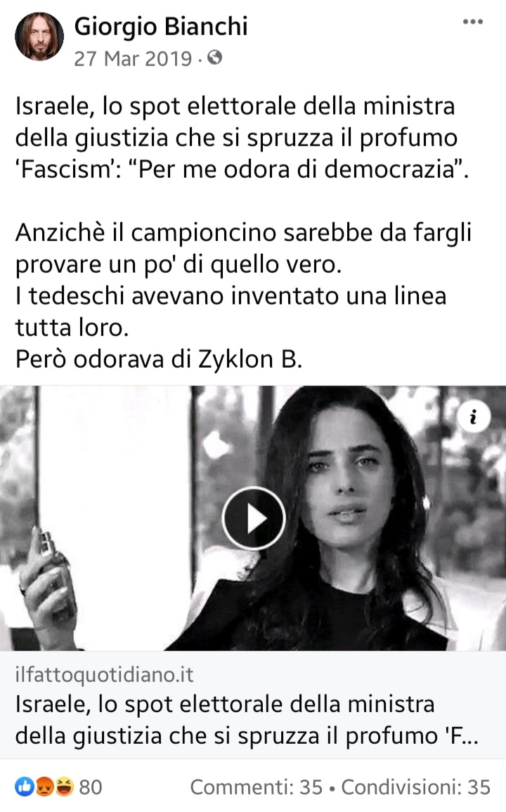Viewport: 506px width, 812px height.
Task: Open Commenti: 35 comments list
Action: coord(257,787)
